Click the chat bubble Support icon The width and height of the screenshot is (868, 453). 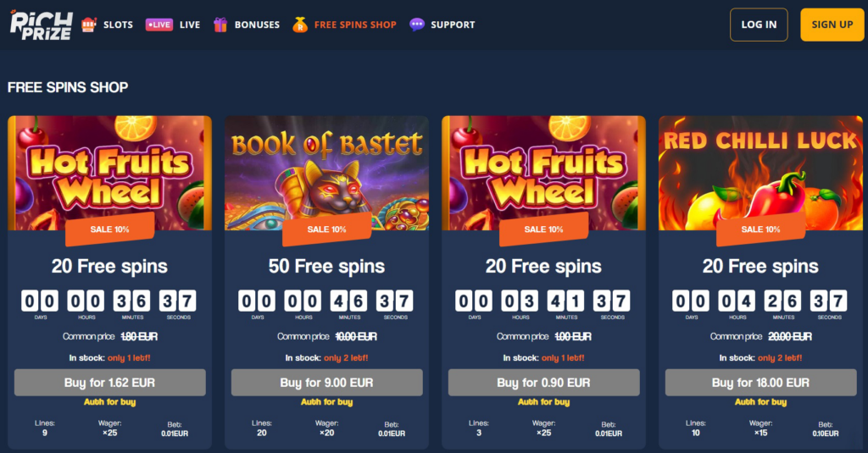[417, 25]
